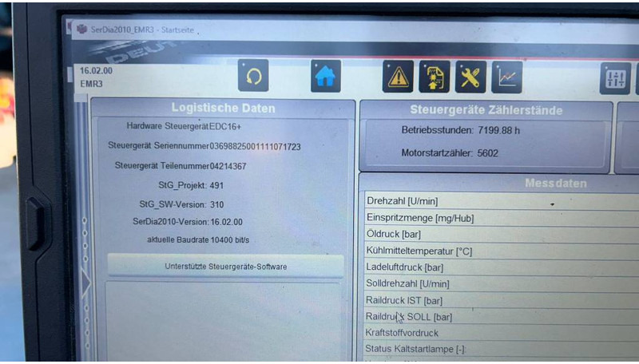Open the slider settings icon at right
This screenshot has width=639, height=364.
tap(615, 78)
